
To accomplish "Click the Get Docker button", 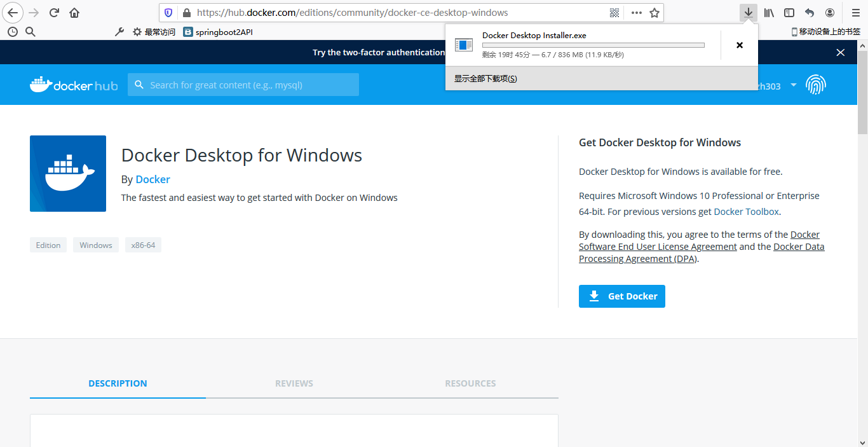I will [622, 296].
